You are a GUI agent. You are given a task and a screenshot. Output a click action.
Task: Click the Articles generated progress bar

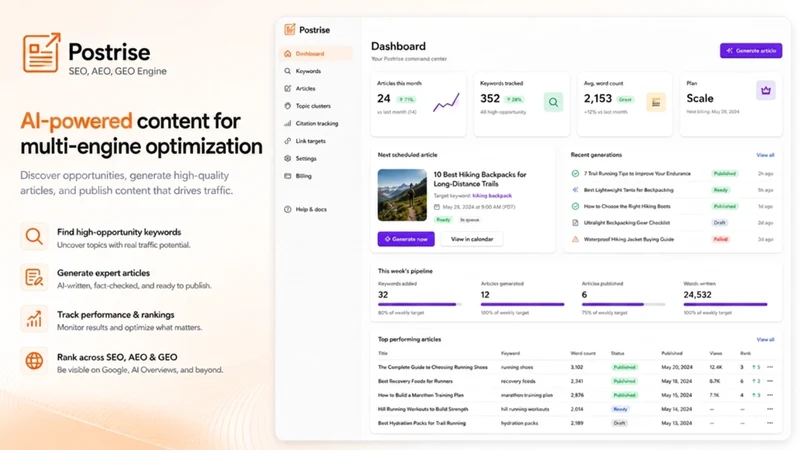522,305
